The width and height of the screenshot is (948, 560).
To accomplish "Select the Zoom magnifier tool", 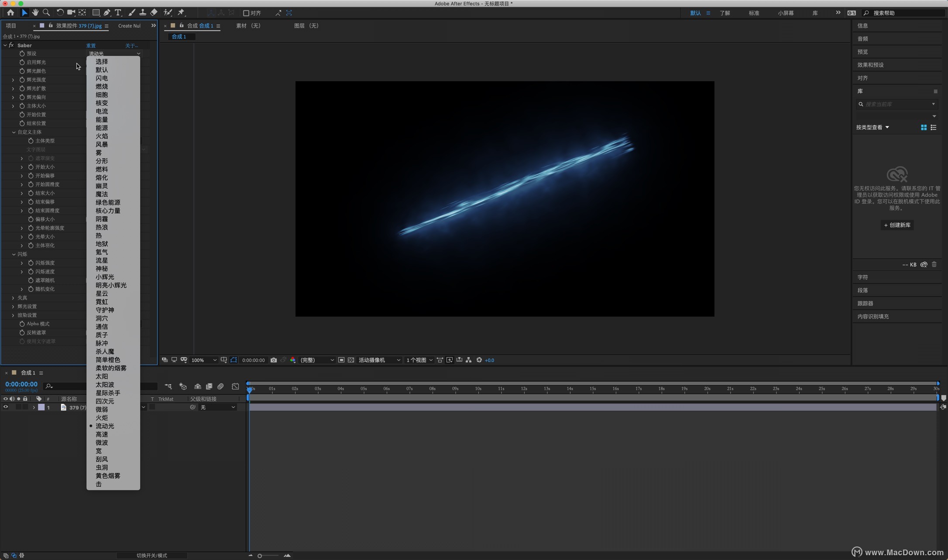I will (46, 13).
